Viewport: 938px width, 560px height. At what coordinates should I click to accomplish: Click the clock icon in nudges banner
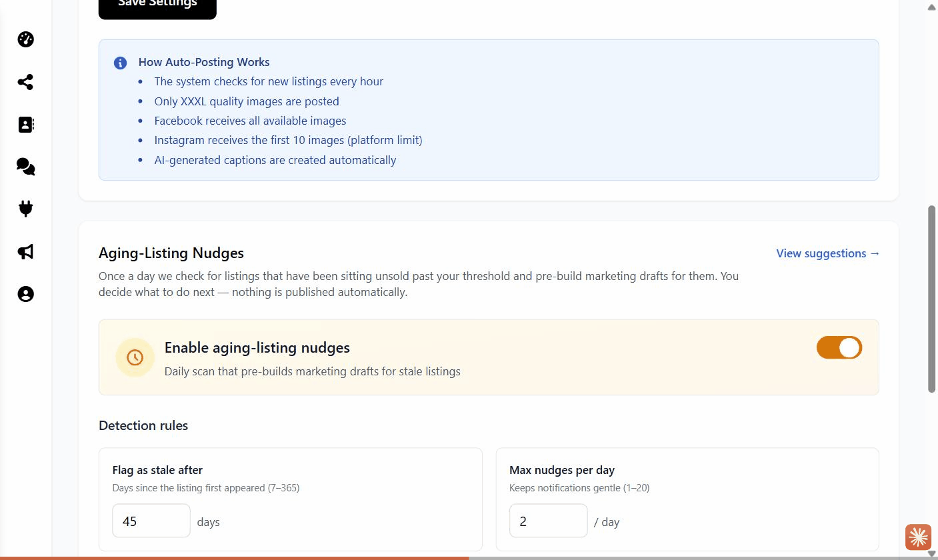tap(135, 357)
